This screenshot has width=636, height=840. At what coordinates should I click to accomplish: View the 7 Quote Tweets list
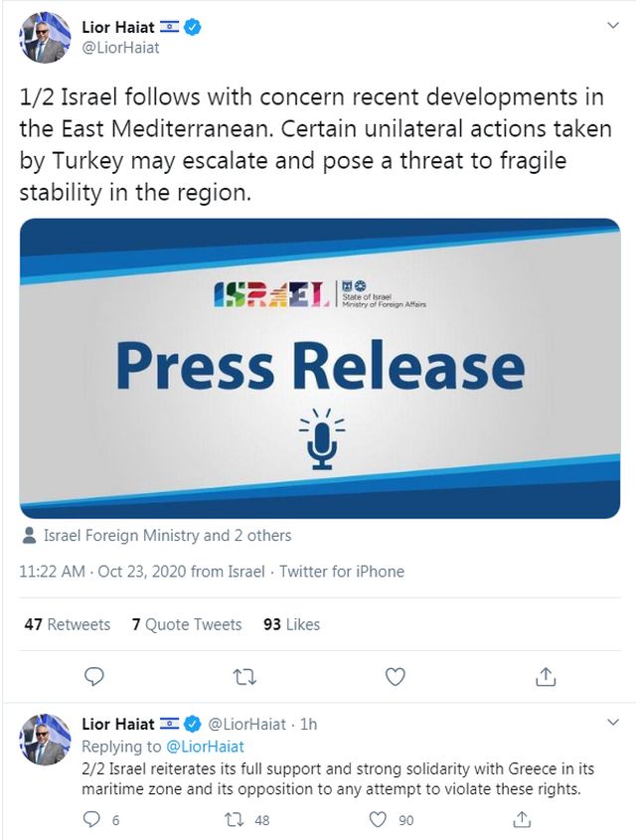[186, 624]
